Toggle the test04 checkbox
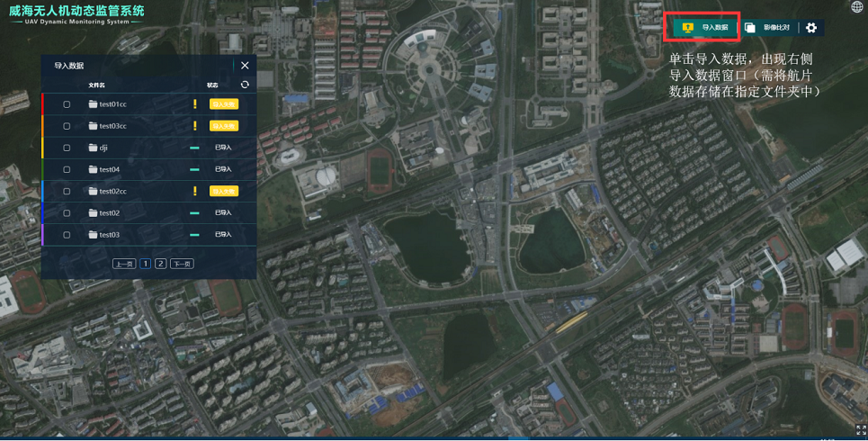Image resolution: width=868 pixels, height=441 pixels. 67,169
